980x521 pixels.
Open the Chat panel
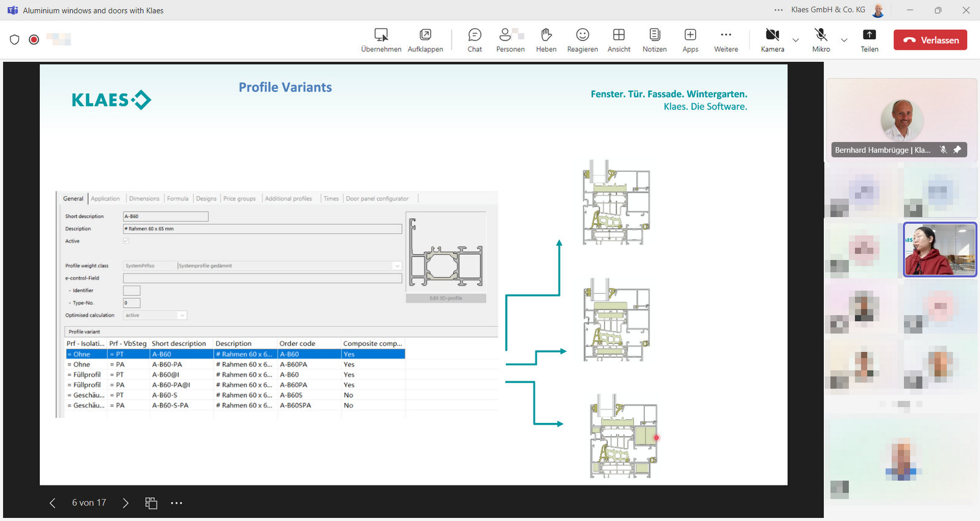tap(475, 40)
